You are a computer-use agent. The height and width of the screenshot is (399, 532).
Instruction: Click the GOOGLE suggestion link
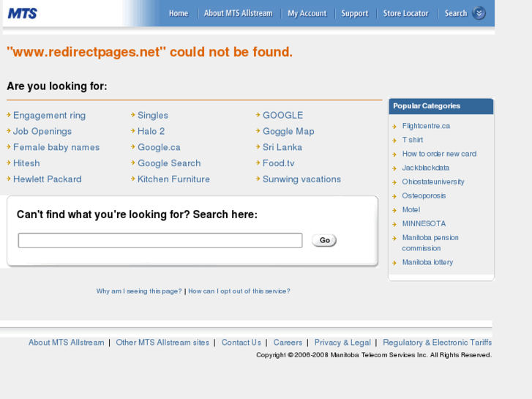click(283, 116)
